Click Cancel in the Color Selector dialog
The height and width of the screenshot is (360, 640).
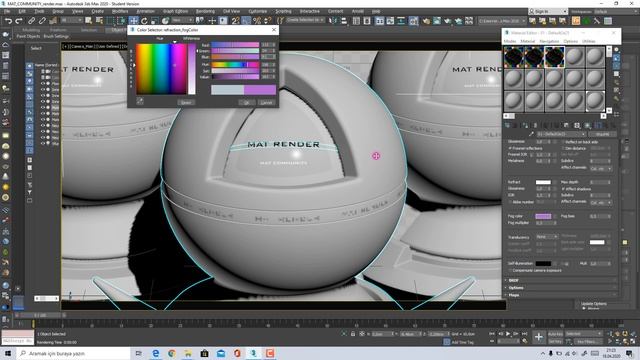coord(266,102)
